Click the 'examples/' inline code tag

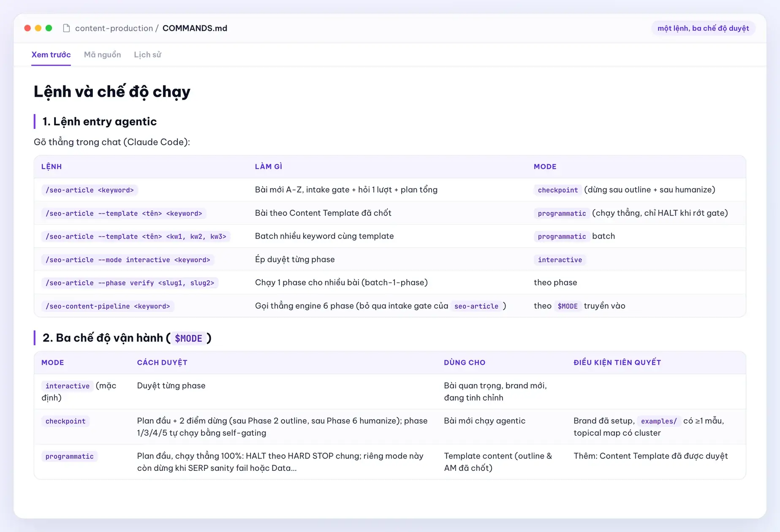pyautogui.click(x=659, y=421)
